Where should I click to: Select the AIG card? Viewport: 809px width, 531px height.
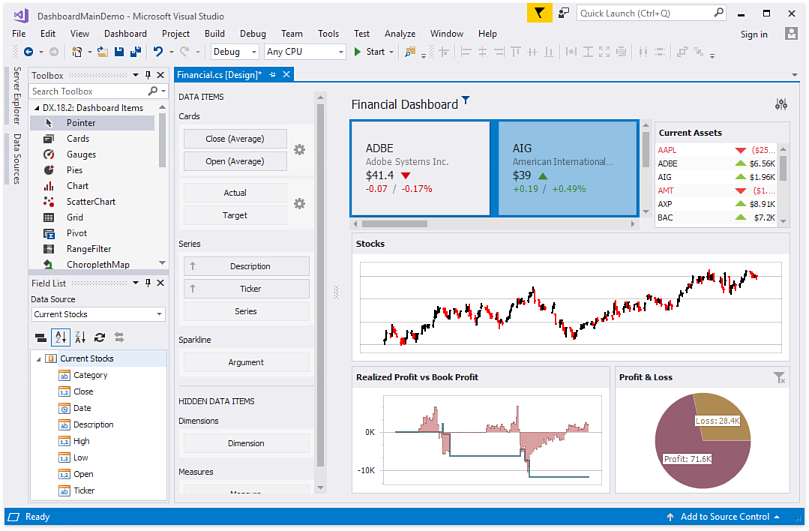568,168
